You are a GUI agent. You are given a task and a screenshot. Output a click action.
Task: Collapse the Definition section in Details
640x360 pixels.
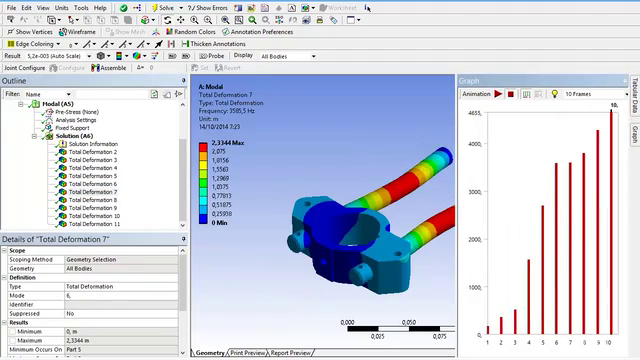pos(4,278)
